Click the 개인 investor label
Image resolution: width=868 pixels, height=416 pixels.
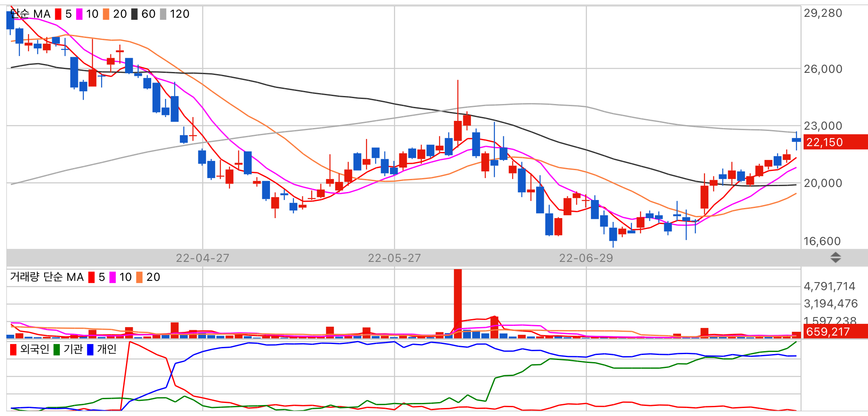(x=107, y=349)
